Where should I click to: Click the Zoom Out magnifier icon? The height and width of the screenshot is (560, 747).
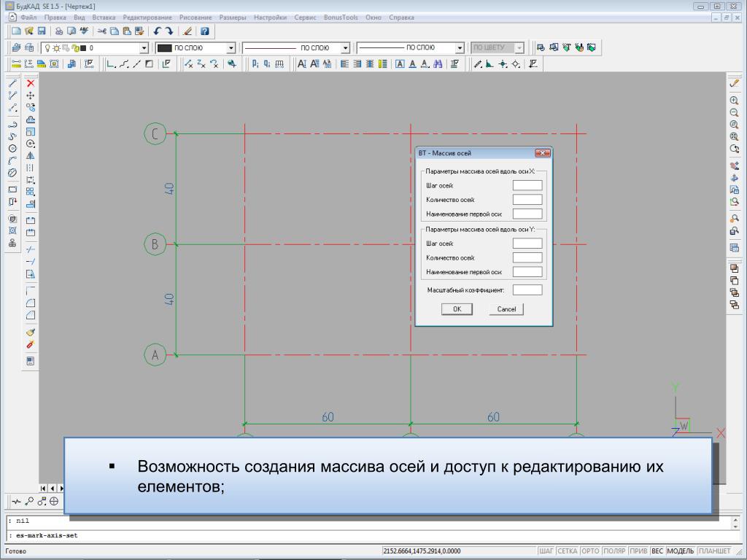[x=734, y=113]
